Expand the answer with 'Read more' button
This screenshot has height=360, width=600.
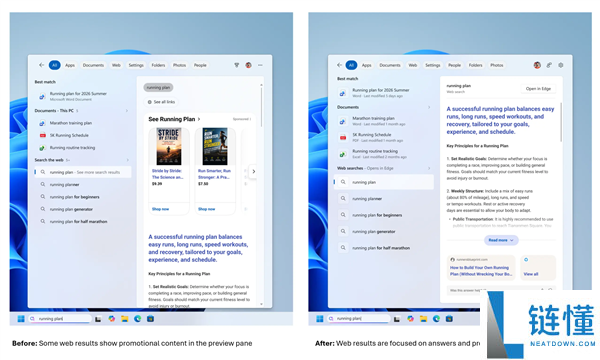pos(501,240)
